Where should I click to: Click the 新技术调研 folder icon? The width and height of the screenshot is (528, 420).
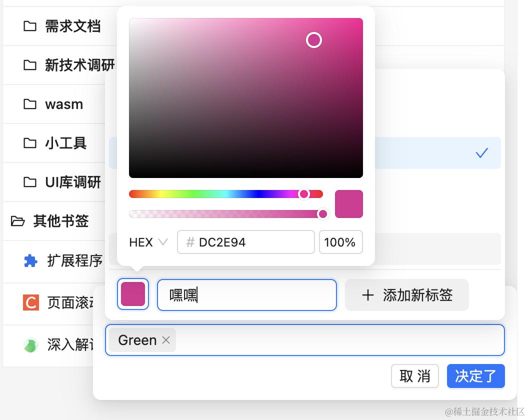pos(30,65)
